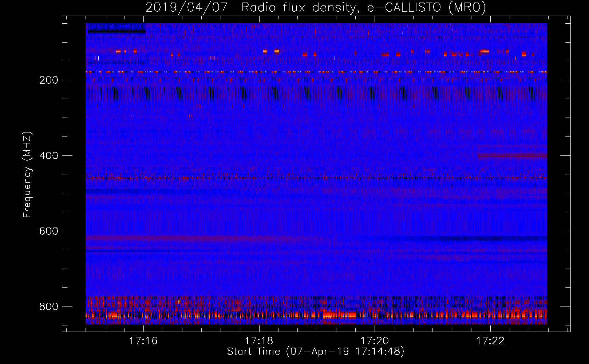Click the 'Frequency (MHZ)' y-axis label
589x364 pixels.
point(27,174)
